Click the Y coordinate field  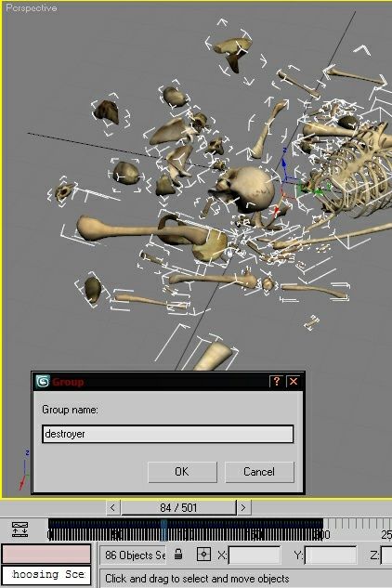click(x=331, y=555)
